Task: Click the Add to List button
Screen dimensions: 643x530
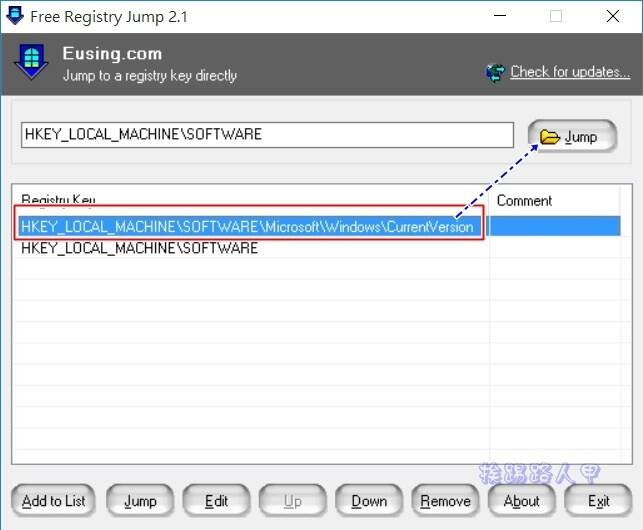Action: click(x=53, y=500)
